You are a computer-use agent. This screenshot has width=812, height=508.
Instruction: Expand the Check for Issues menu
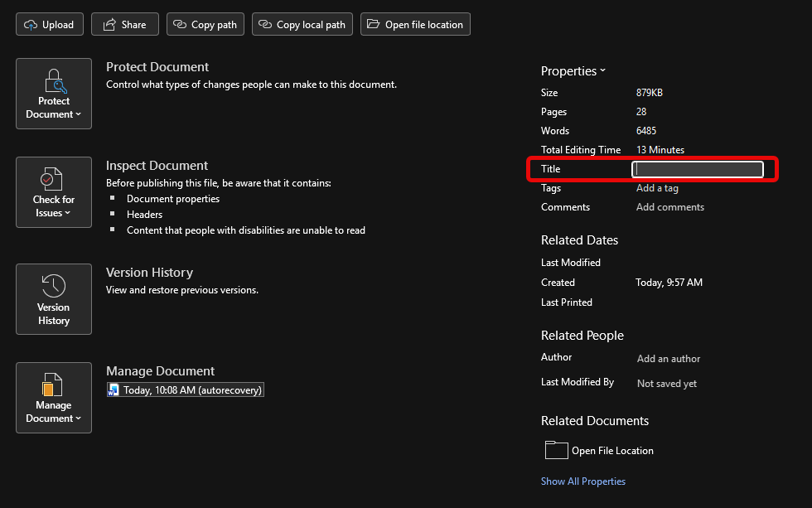coord(54,192)
